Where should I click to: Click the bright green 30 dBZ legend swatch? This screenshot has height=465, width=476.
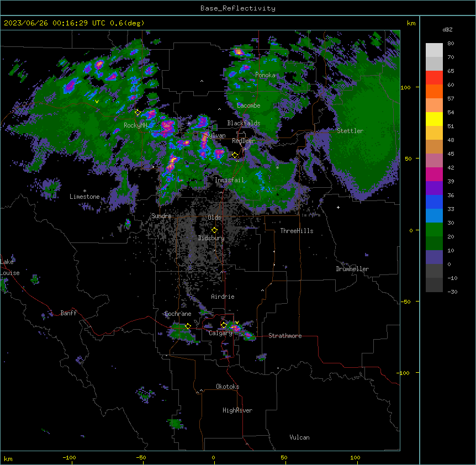[x=434, y=230]
